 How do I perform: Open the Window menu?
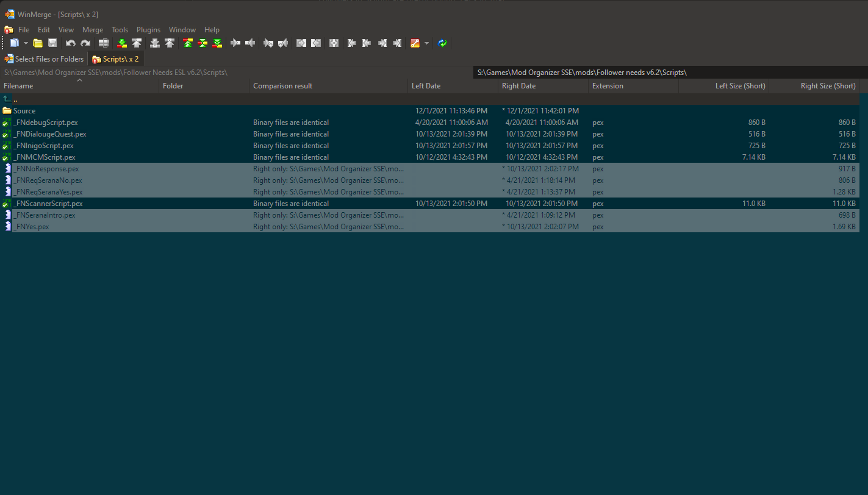click(182, 30)
